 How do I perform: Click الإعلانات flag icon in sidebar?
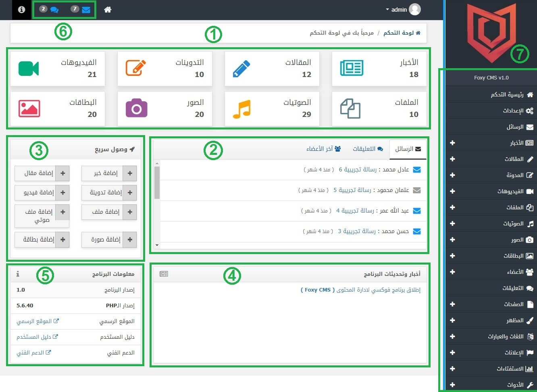click(x=530, y=352)
